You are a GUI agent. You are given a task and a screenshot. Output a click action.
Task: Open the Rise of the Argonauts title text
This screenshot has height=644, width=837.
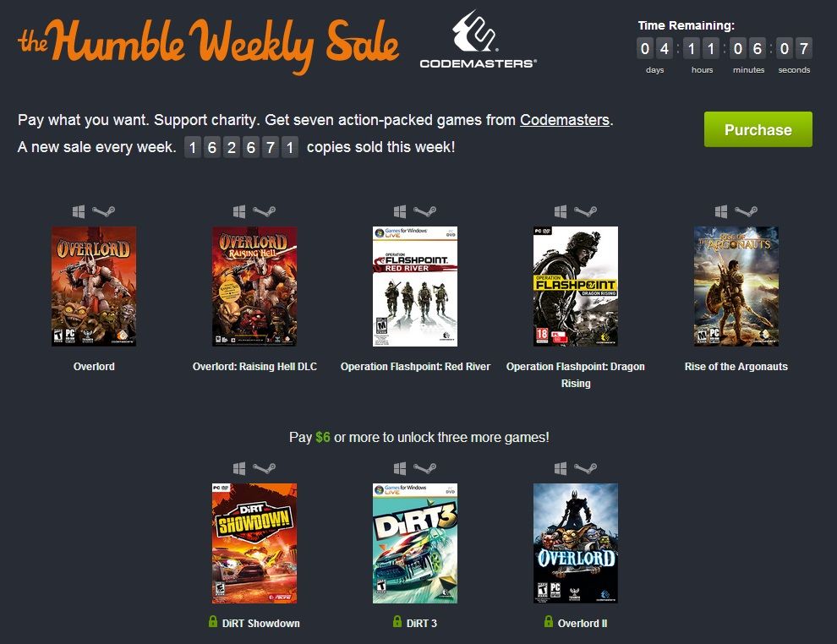point(736,367)
